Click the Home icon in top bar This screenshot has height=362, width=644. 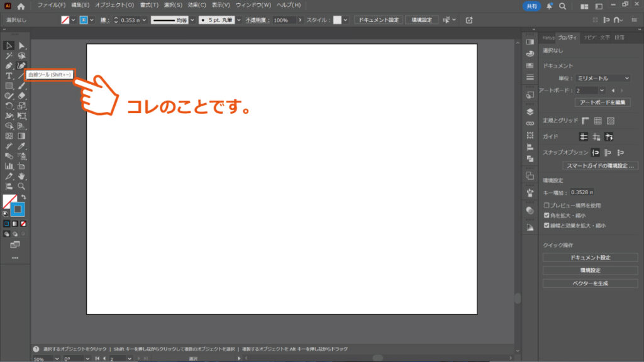click(21, 6)
